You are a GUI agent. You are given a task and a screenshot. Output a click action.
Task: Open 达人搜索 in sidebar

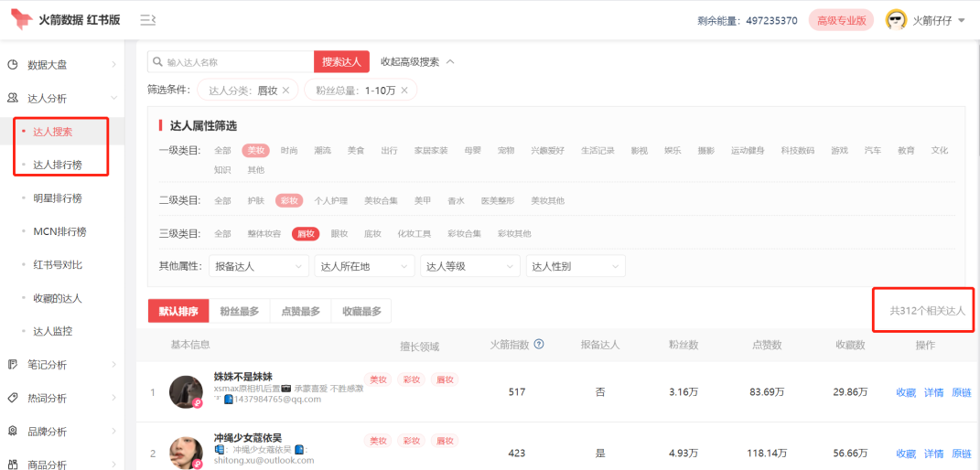[52, 132]
